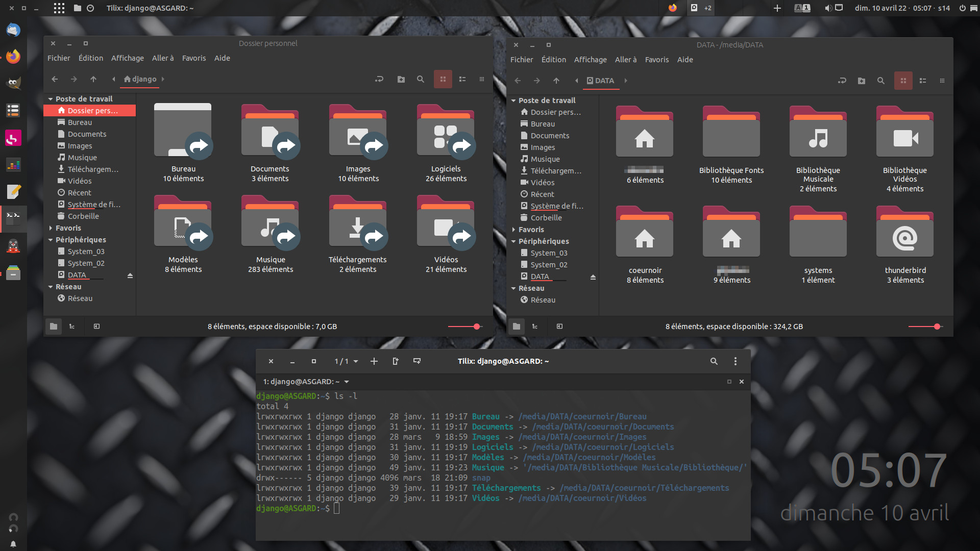Open the 1/1 session dropdown in Tilix
Image resolution: width=980 pixels, height=551 pixels.
pyautogui.click(x=347, y=361)
